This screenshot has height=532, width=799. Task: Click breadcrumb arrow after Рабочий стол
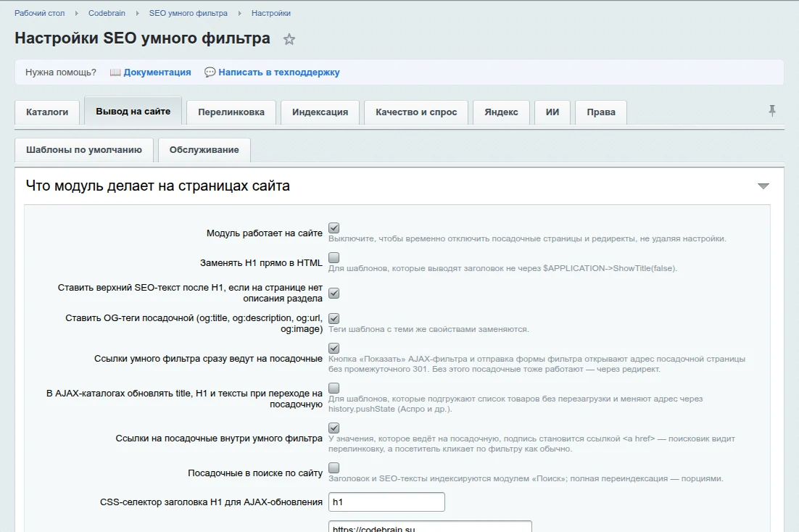click(76, 13)
